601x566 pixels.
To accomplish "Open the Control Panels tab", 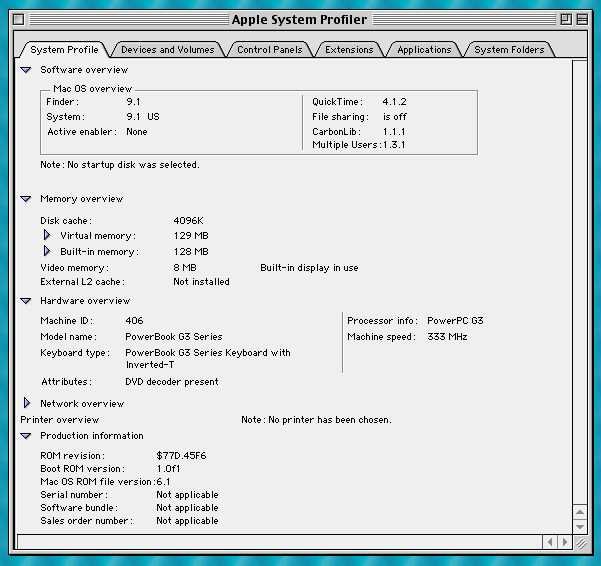I will tap(269, 50).
